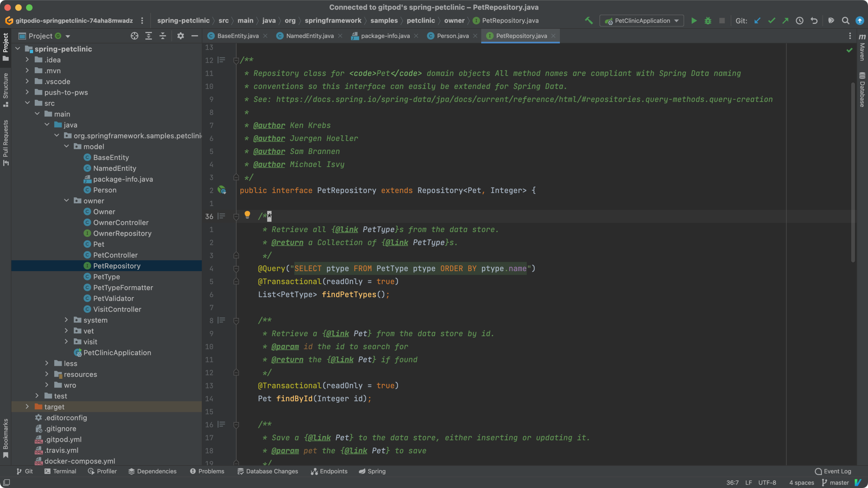Click the Search Everywhere magnifier icon
Viewport: 868px width, 488px height.
[x=845, y=20]
